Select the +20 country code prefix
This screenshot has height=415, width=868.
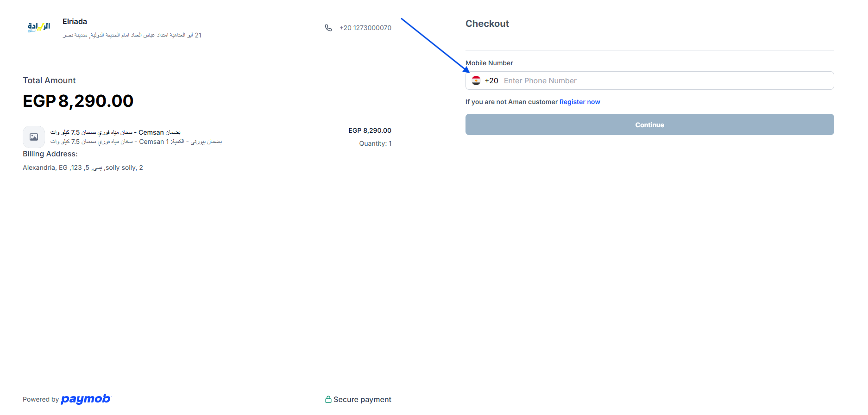tap(491, 81)
